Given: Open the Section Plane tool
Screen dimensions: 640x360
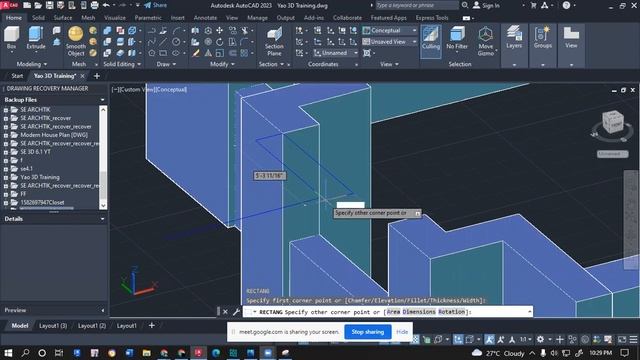Looking at the screenshot, I should click(x=274, y=41).
